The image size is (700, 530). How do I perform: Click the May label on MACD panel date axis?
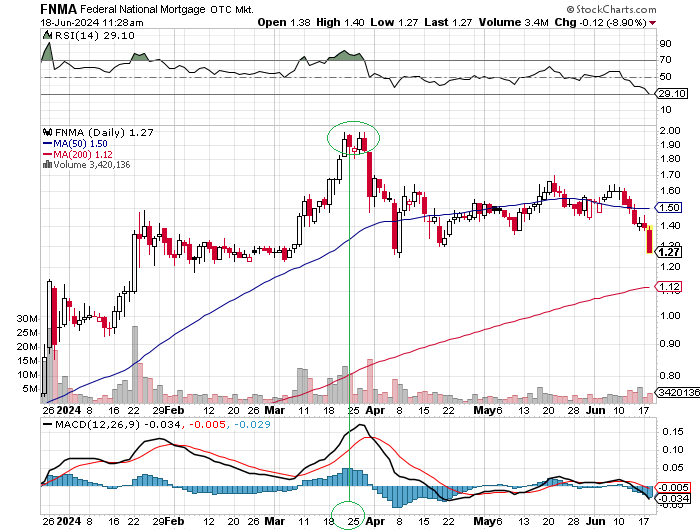click(x=484, y=521)
